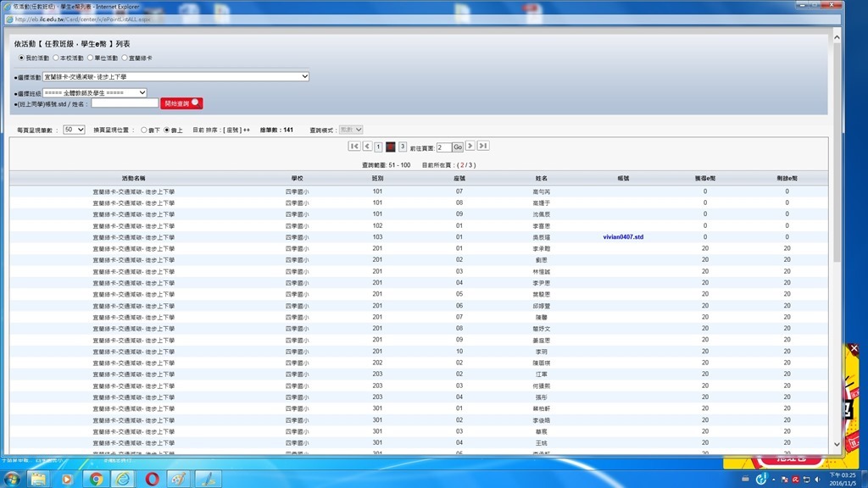Screen dimensions: 868x488
Task: Click the red 開始查詢 search button
Action: [x=181, y=103]
